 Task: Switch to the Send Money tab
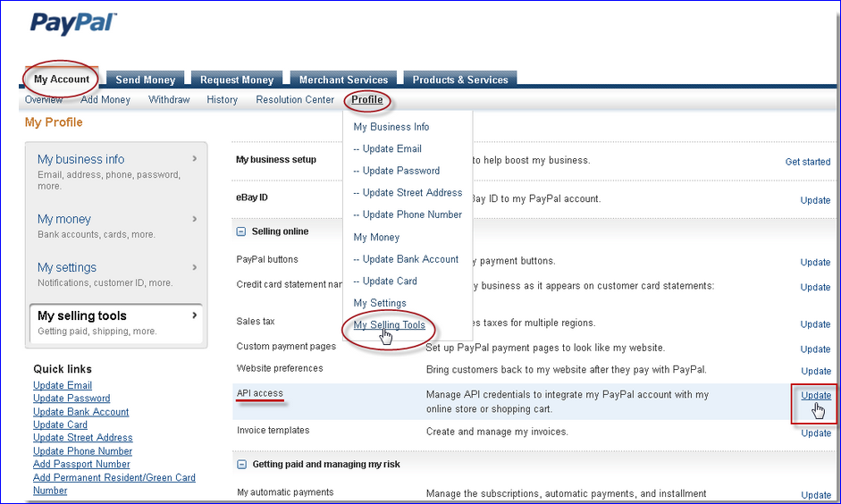[x=146, y=80]
